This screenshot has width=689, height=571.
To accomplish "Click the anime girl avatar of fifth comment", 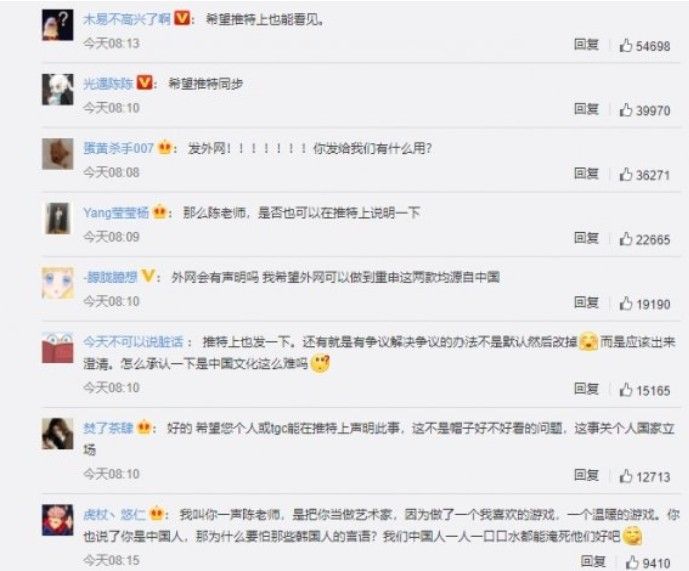I will click(58, 284).
